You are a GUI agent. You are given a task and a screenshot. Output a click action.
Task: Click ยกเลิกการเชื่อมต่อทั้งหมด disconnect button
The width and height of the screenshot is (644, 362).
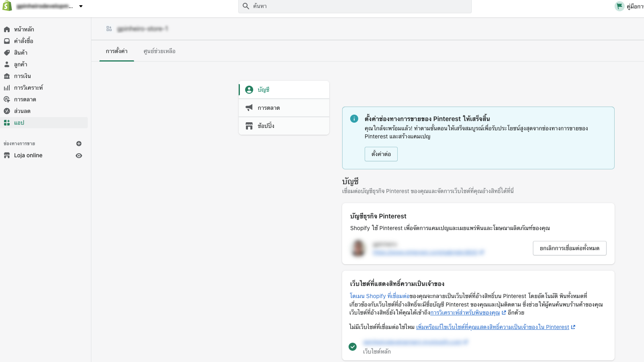[x=570, y=248]
